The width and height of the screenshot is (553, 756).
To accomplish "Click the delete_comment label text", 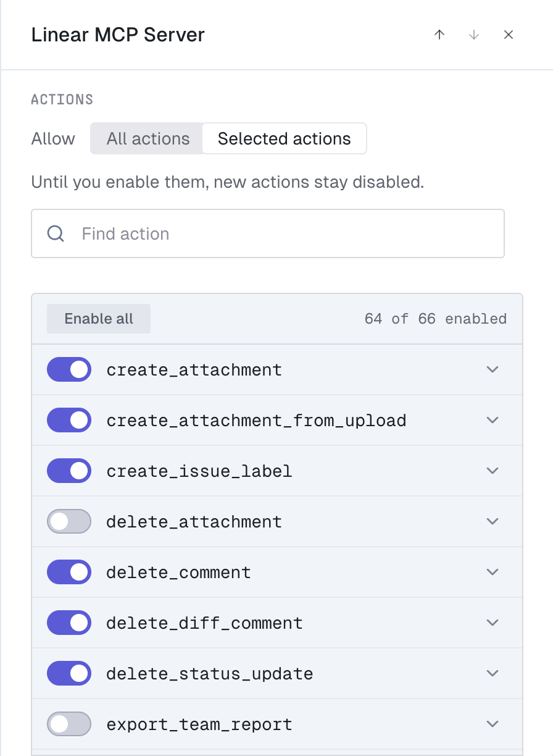I will 179,573.
